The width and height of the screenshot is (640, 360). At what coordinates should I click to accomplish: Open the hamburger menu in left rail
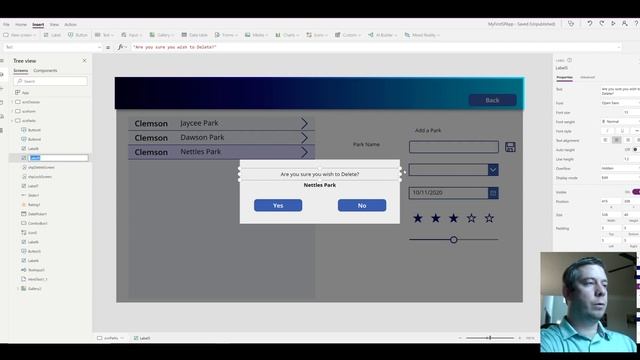(2, 60)
